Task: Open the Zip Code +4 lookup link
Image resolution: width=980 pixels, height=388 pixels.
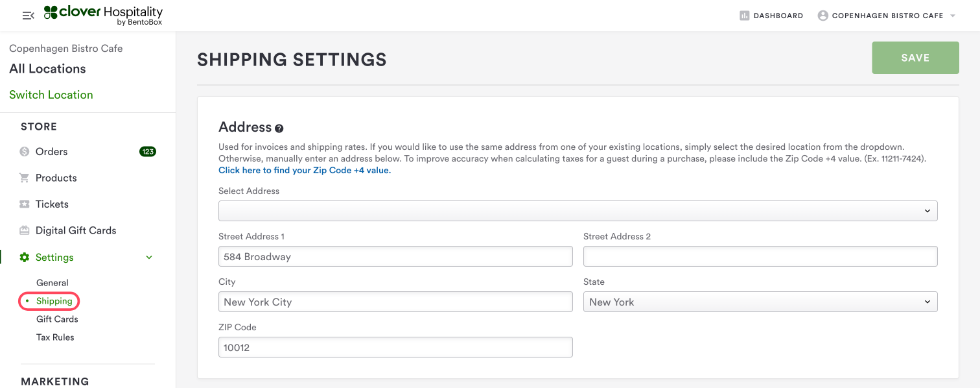Action: (x=305, y=171)
